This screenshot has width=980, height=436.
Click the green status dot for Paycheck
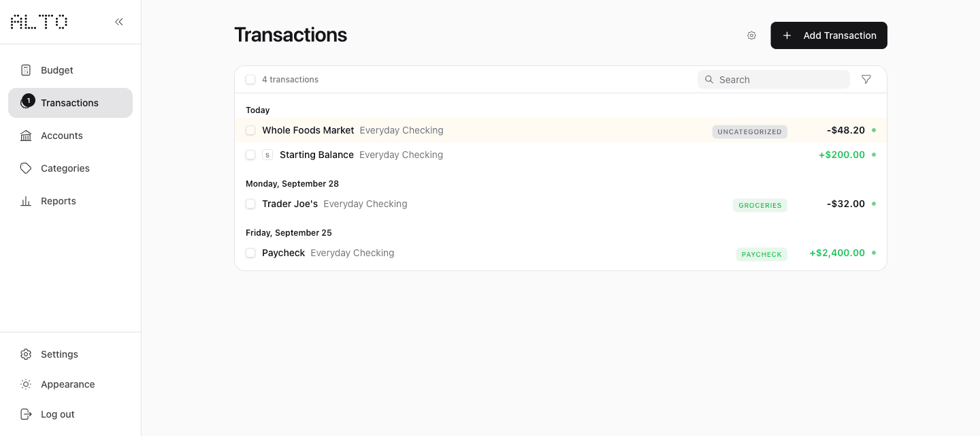[874, 253]
